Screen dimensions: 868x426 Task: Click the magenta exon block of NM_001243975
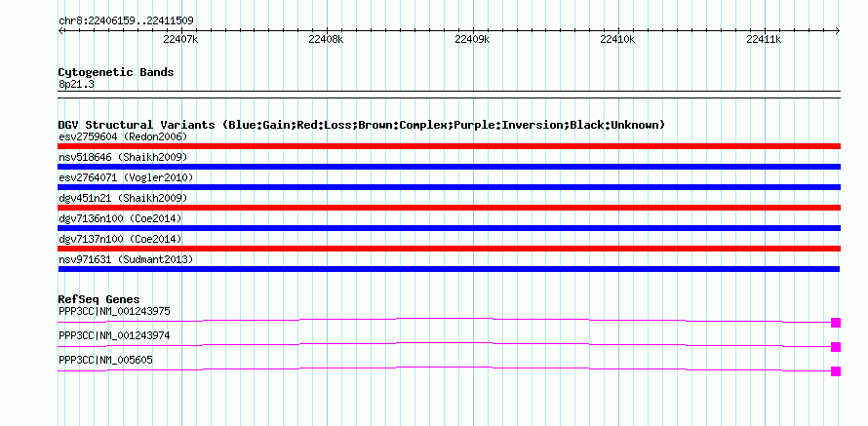click(836, 323)
